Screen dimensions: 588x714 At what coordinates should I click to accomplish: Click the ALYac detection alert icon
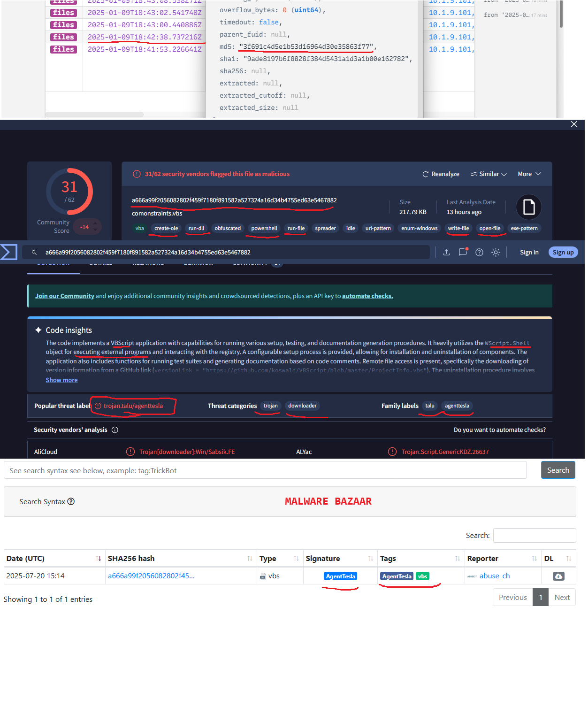392,452
